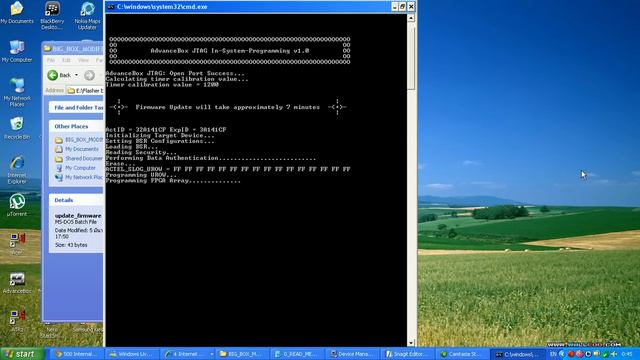Click the C:\windows cmd taskbar button

coord(518,354)
